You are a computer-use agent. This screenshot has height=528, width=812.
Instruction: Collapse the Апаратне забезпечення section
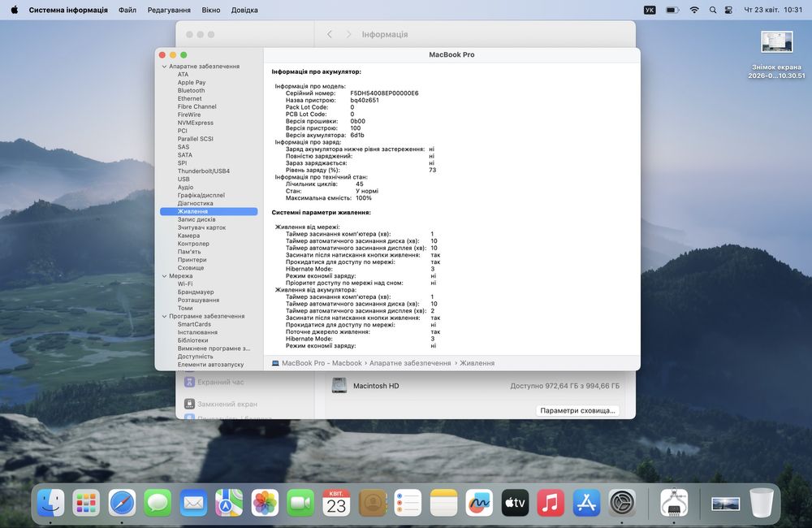[164, 67]
